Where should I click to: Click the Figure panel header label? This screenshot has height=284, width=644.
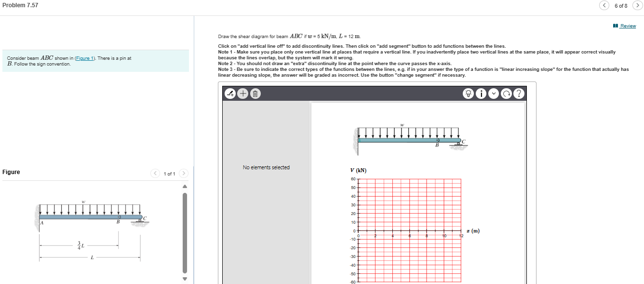12,172
